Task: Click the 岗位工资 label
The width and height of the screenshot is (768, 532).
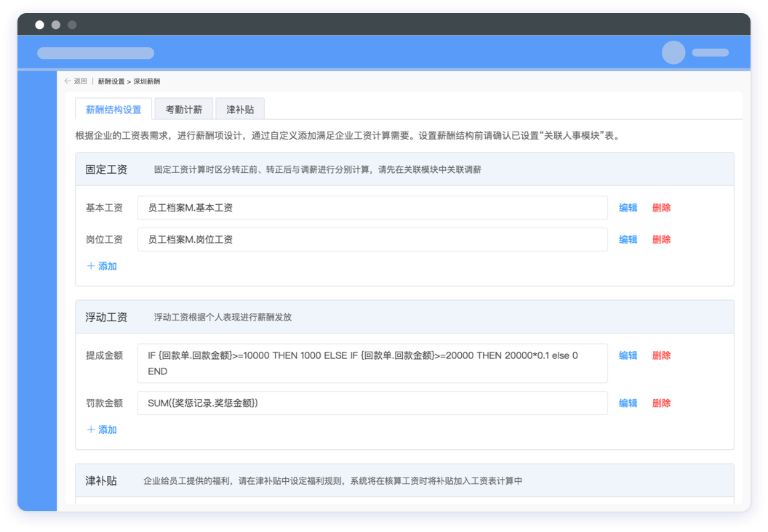Action: [104, 239]
